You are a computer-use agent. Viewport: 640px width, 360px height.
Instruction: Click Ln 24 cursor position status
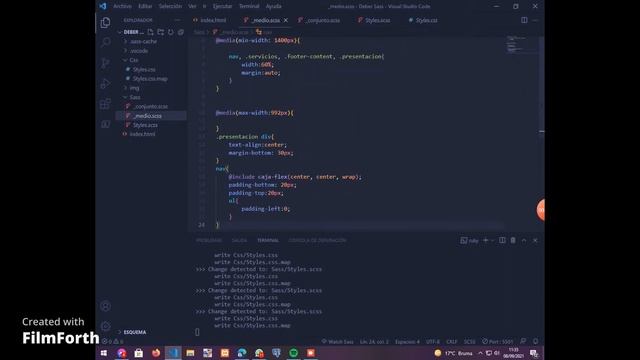(374, 342)
